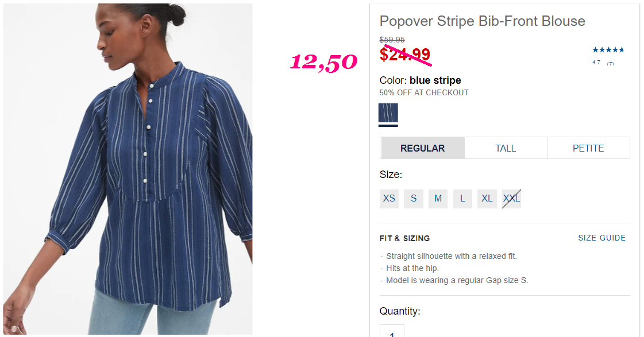Switch to the TALL fit tab
The width and height of the screenshot is (644, 337).
point(506,148)
